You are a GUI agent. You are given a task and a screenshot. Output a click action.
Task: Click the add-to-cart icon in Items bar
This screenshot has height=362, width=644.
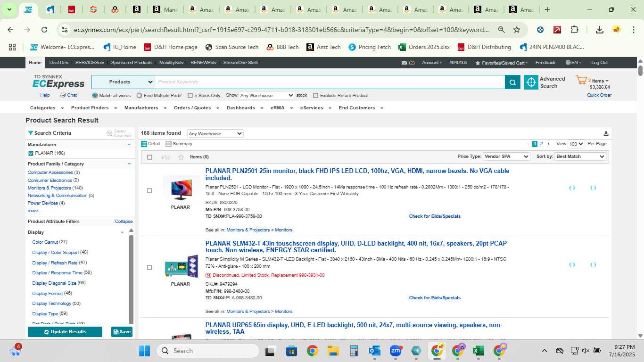point(165,157)
